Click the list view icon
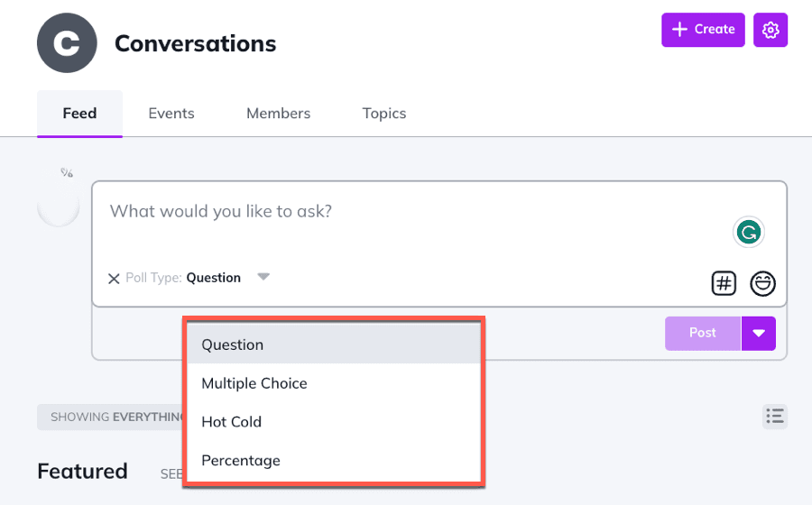The width and height of the screenshot is (812, 505). coord(774,416)
